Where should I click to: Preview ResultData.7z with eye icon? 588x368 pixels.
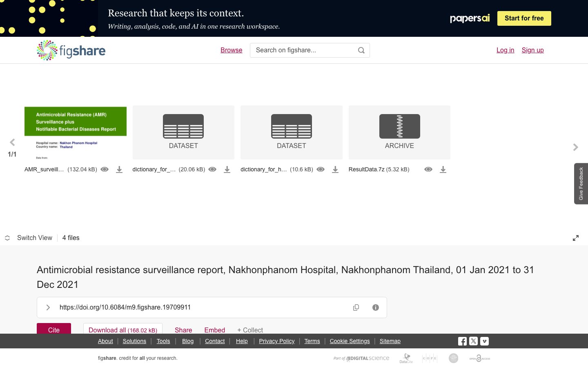coord(428,169)
